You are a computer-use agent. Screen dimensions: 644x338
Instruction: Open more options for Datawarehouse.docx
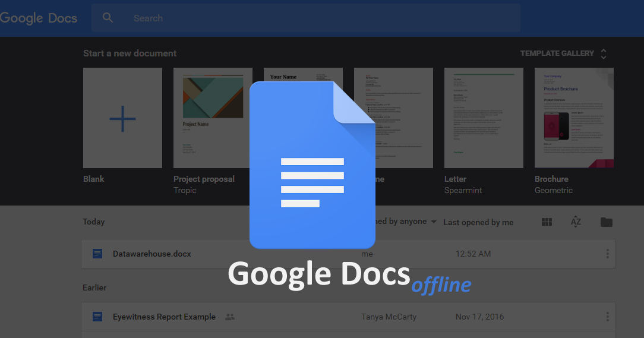pos(607,254)
